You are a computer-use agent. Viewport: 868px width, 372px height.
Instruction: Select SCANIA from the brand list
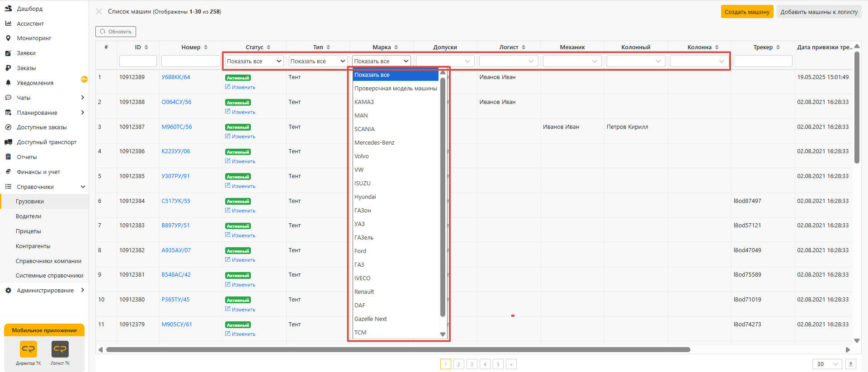364,129
